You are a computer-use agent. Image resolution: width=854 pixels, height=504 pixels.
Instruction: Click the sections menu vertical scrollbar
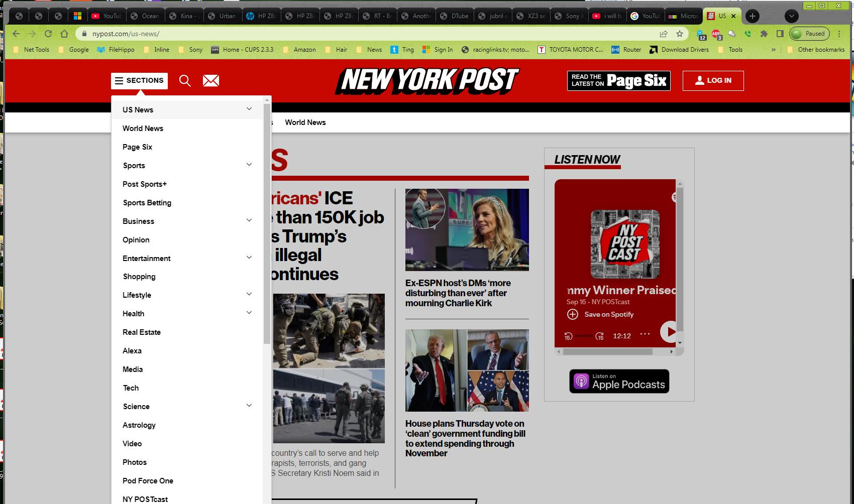(x=267, y=223)
